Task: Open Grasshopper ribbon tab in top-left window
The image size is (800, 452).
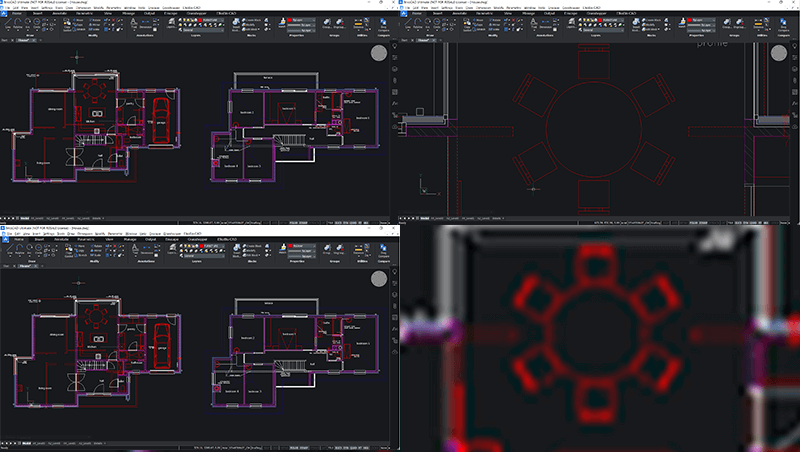Action: pos(196,13)
